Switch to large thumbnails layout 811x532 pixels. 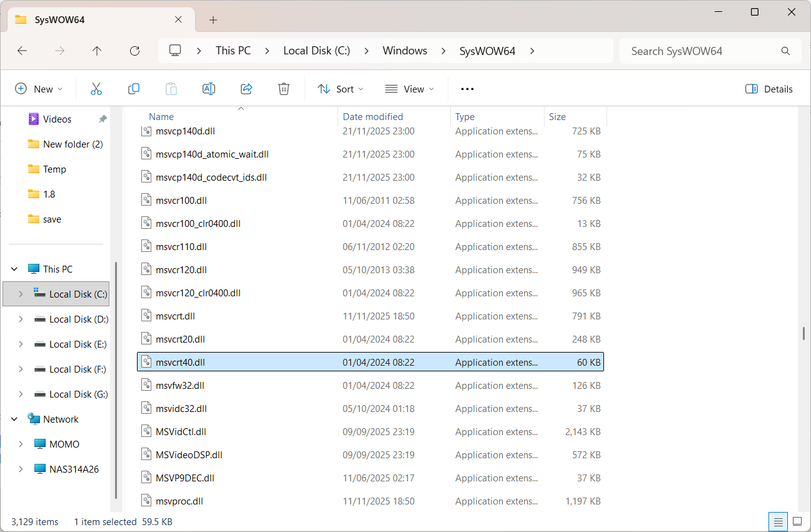[797, 521]
